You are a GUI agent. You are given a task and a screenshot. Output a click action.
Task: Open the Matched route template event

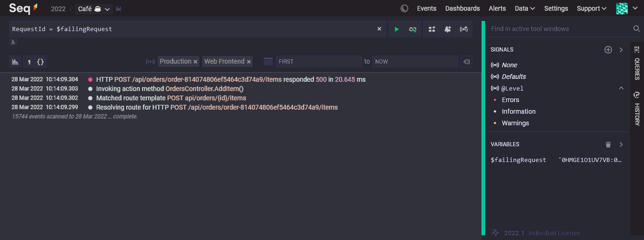[x=171, y=98]
